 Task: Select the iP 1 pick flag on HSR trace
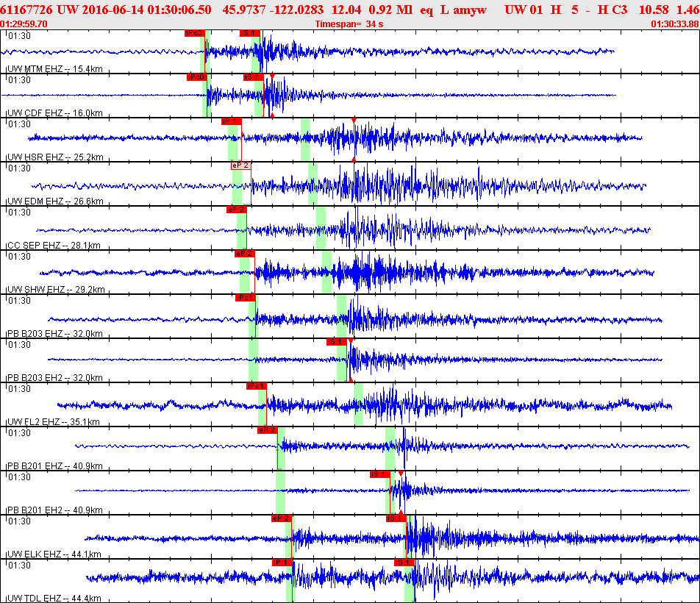pos(231,121)
